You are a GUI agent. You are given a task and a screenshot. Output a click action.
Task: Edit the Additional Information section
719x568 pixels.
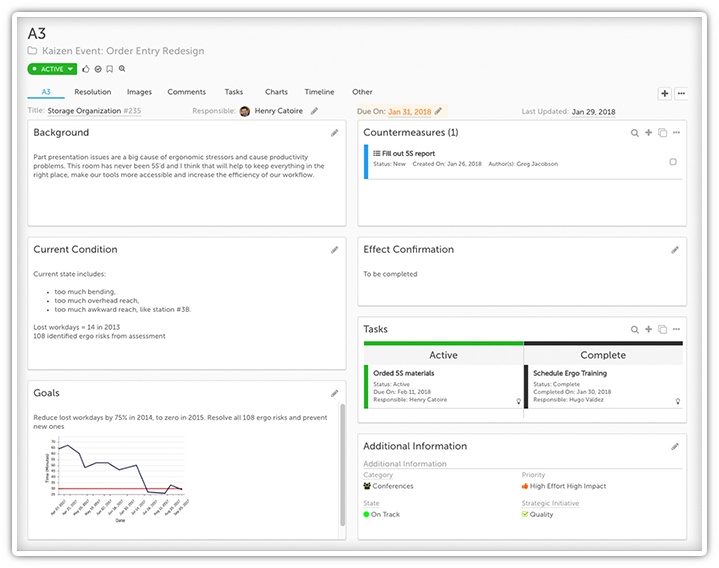pos(675,447)
